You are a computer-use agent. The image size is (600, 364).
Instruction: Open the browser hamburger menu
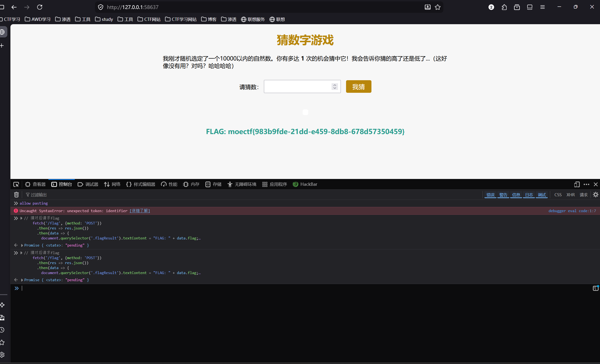(x=543, y=7)
